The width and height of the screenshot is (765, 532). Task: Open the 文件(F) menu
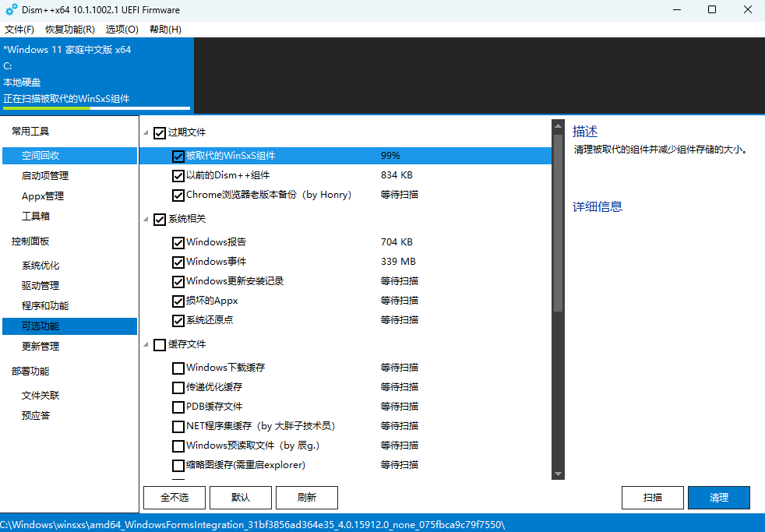[19, 30]
